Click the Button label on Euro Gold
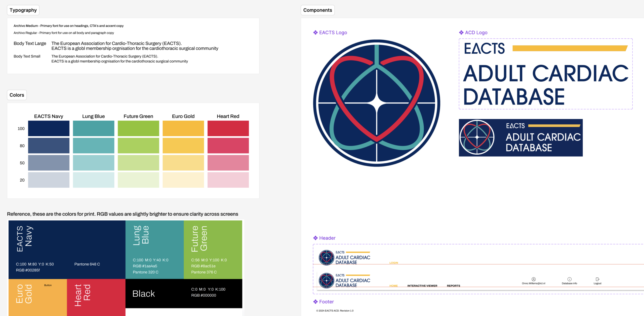 point(48,285)
